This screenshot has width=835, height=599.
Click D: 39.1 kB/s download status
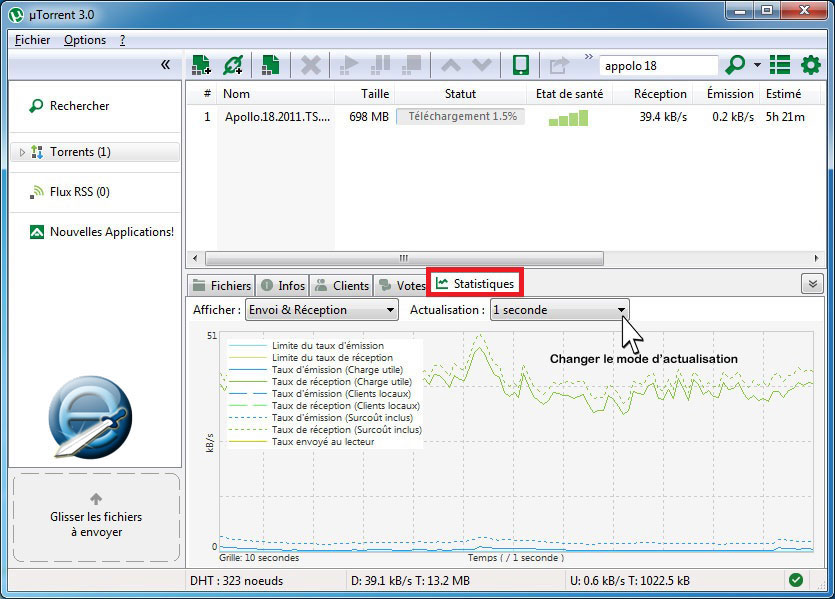pos(411,580)
